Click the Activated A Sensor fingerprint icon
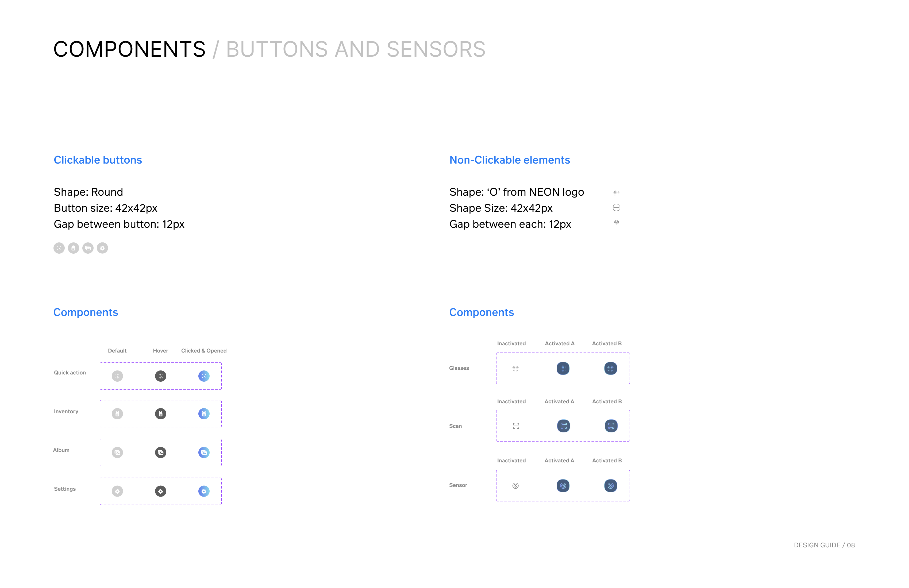This screenshot has width=909, height=588. (x=563, y=486)
